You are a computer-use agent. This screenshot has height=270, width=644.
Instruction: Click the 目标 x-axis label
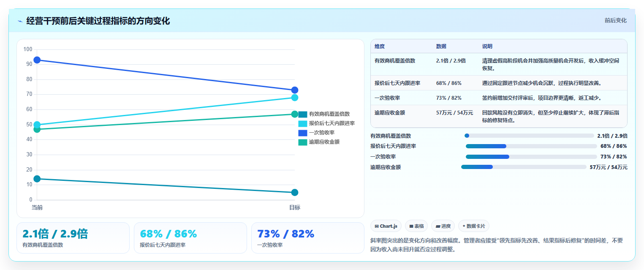pyautogui.click(x=295, y=207)
